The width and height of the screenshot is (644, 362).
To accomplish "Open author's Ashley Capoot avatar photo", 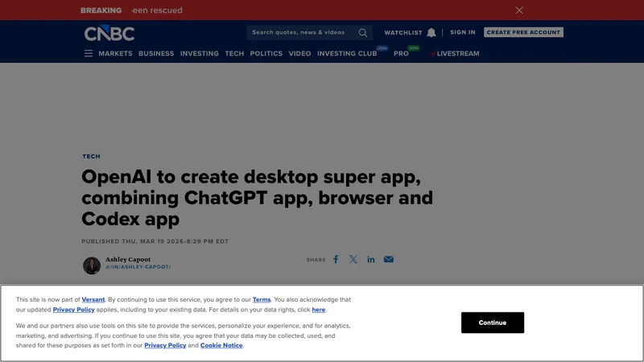I will click(92, 265).
